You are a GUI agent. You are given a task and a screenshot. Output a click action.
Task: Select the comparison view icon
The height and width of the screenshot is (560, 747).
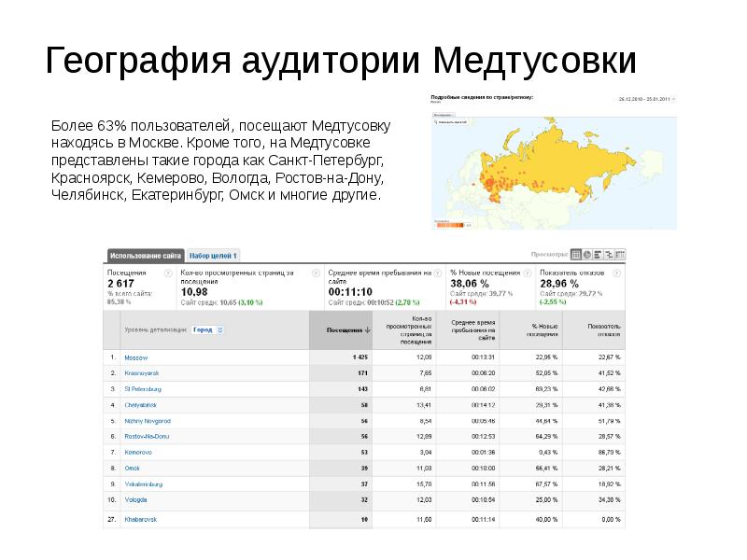[608, 254]
